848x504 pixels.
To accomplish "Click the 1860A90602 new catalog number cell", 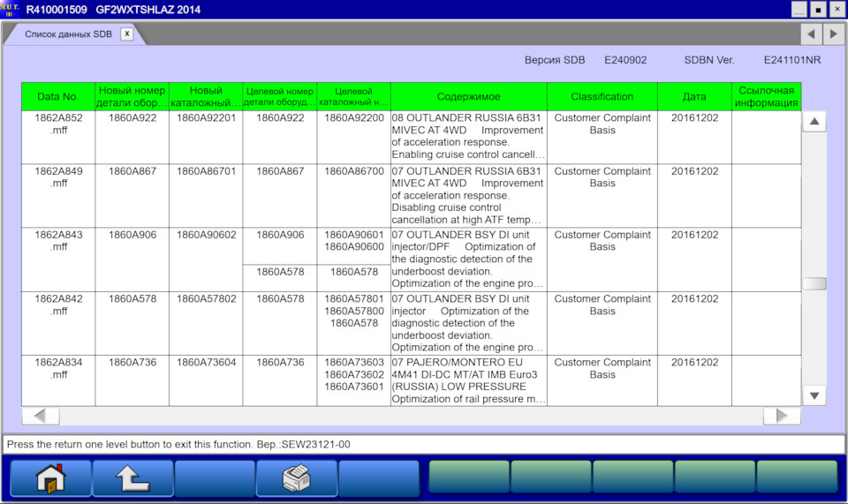I will pos(206,260).
